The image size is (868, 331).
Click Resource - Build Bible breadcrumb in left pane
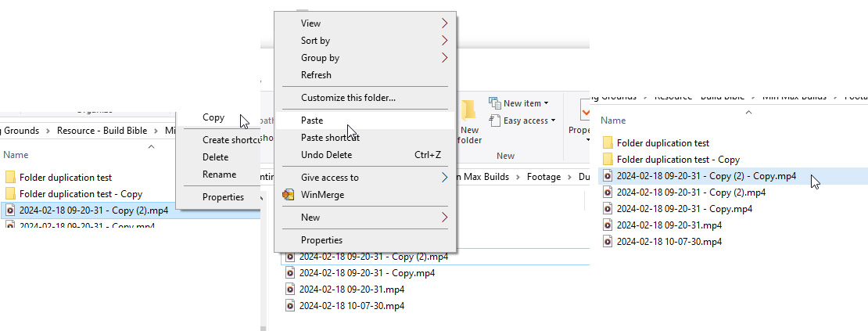[102, 131]
